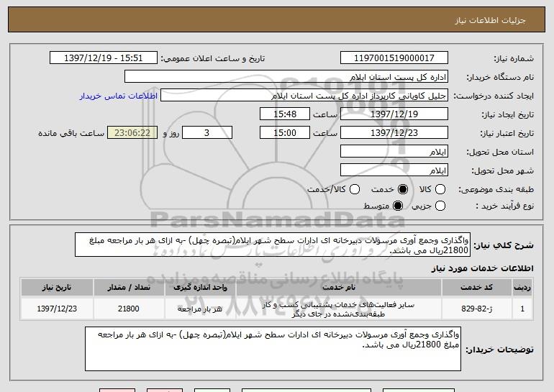Click the public announcement date-time field

[104, 58]
